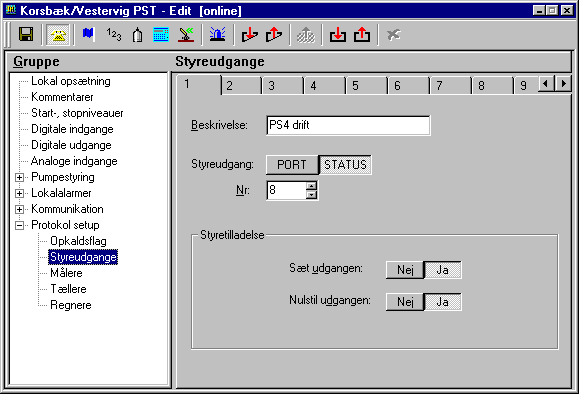
Task: Click the yellow telephone online icon
Action: pyautogui.click(x=58, y=35)
